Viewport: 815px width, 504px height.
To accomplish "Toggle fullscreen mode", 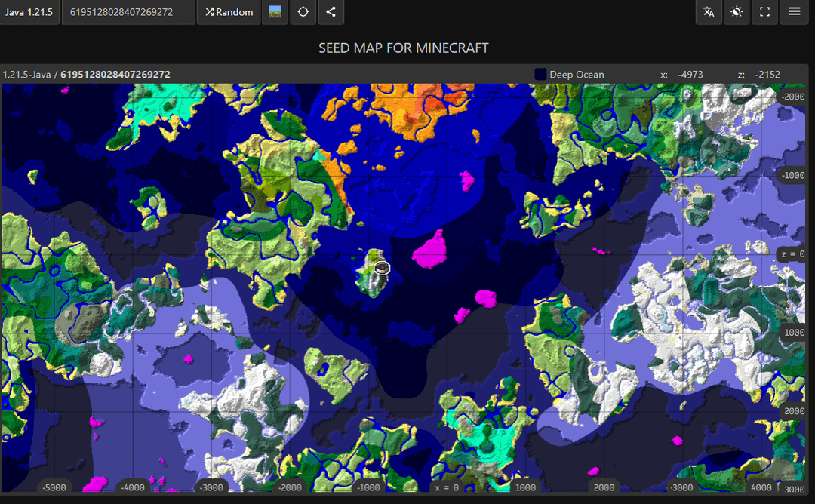I will (x=765, y=12).
